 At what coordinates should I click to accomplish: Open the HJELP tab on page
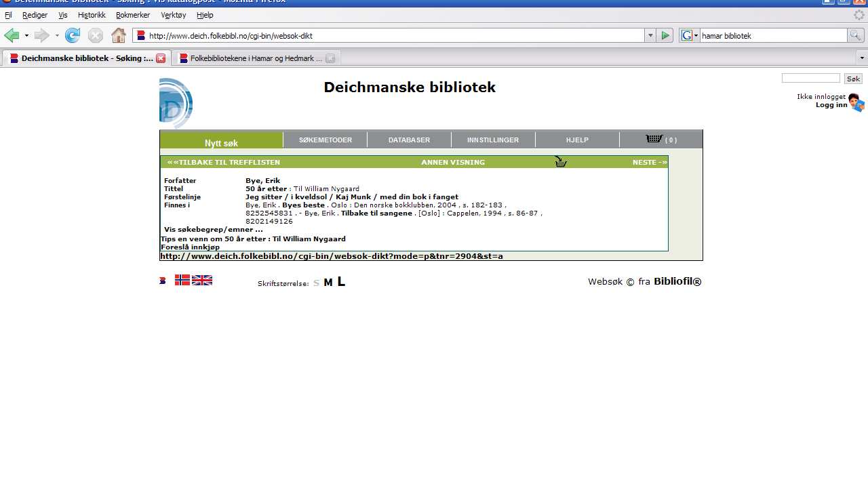[577, 140]
